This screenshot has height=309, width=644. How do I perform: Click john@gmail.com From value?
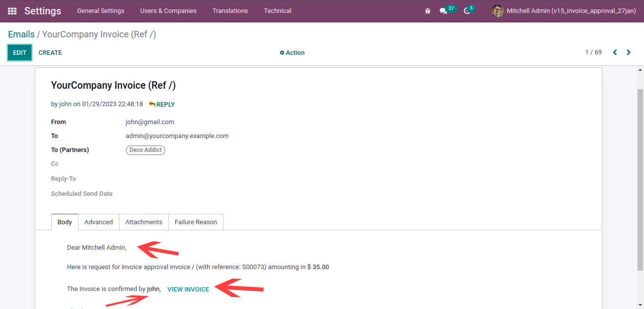pos(150,122)
